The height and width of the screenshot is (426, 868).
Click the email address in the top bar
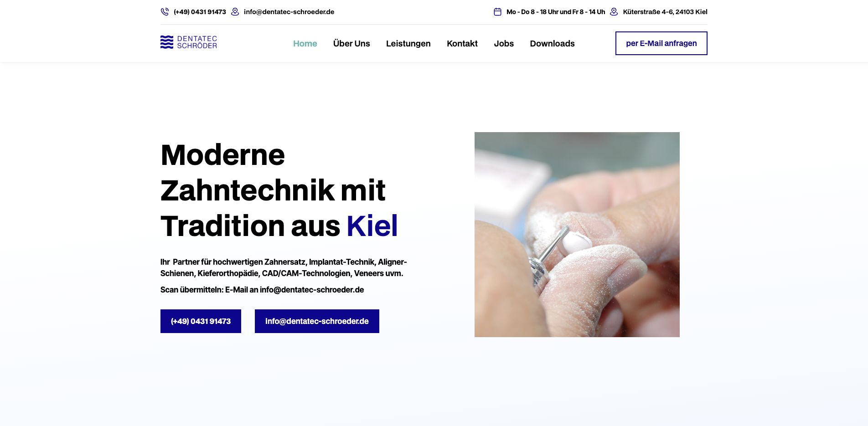(x=289, y=12)
